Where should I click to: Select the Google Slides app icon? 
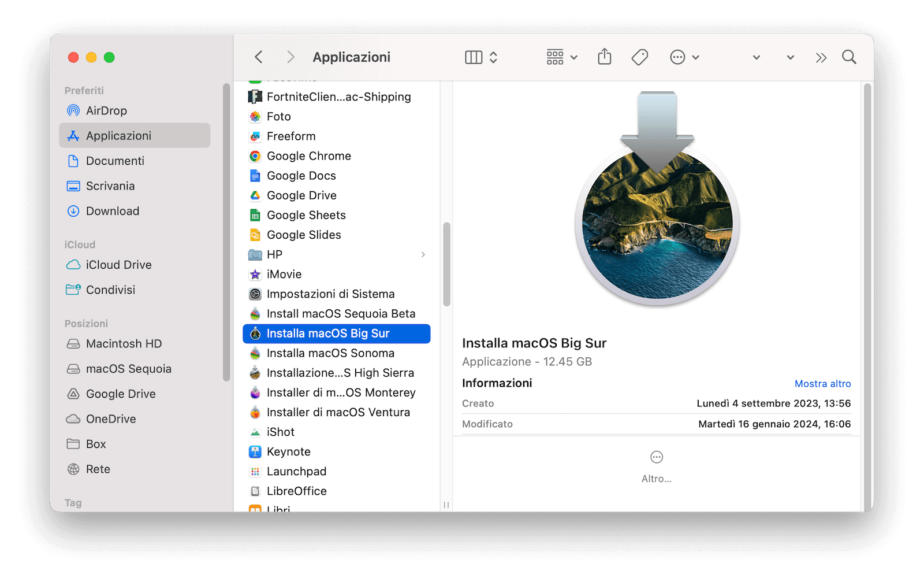point(255,235)
